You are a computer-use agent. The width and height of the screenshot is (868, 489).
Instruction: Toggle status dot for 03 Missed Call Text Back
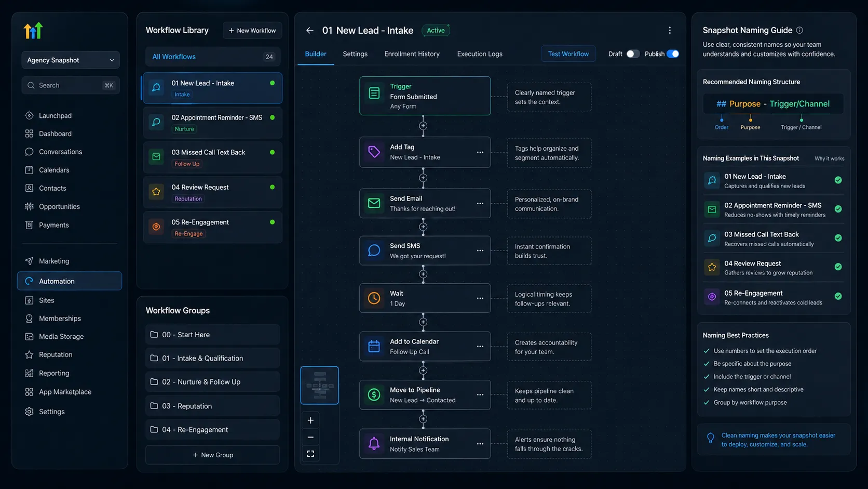click(272, 152)
